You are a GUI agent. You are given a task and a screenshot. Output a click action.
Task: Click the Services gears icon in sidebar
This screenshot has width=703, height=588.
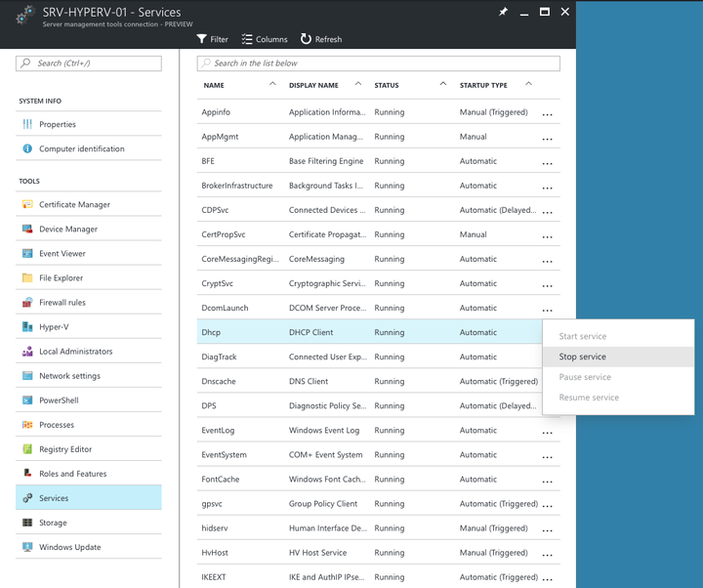(x=27, y=498)
